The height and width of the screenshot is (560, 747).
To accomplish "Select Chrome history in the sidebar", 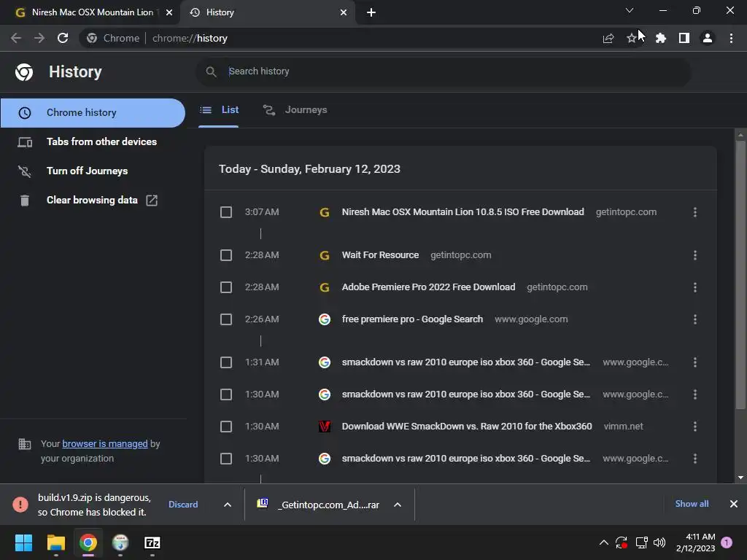I will pos(93,113).
